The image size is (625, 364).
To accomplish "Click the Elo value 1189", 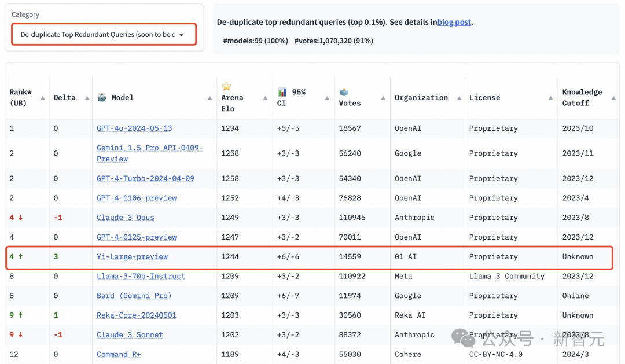I will [230, 354].
